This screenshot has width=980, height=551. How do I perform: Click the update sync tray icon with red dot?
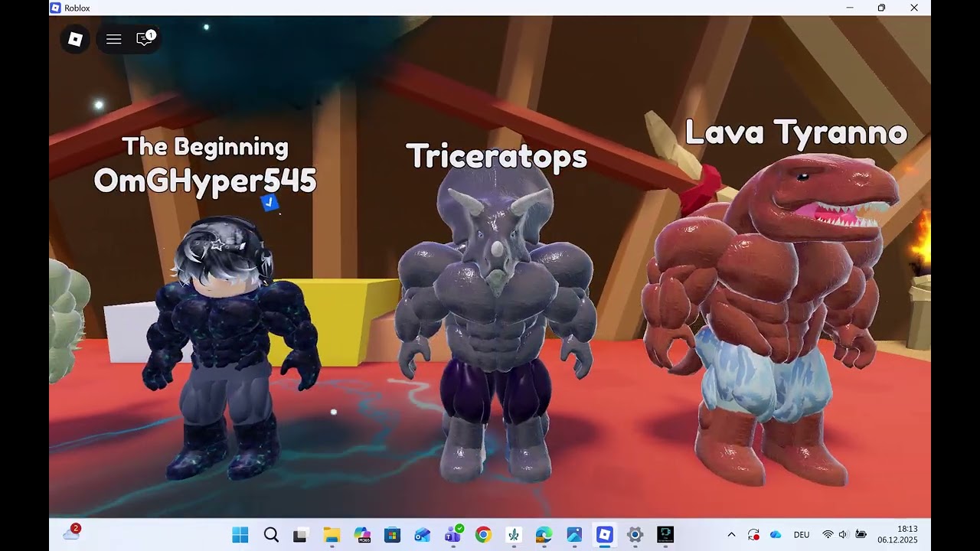(x=753, y=535)
